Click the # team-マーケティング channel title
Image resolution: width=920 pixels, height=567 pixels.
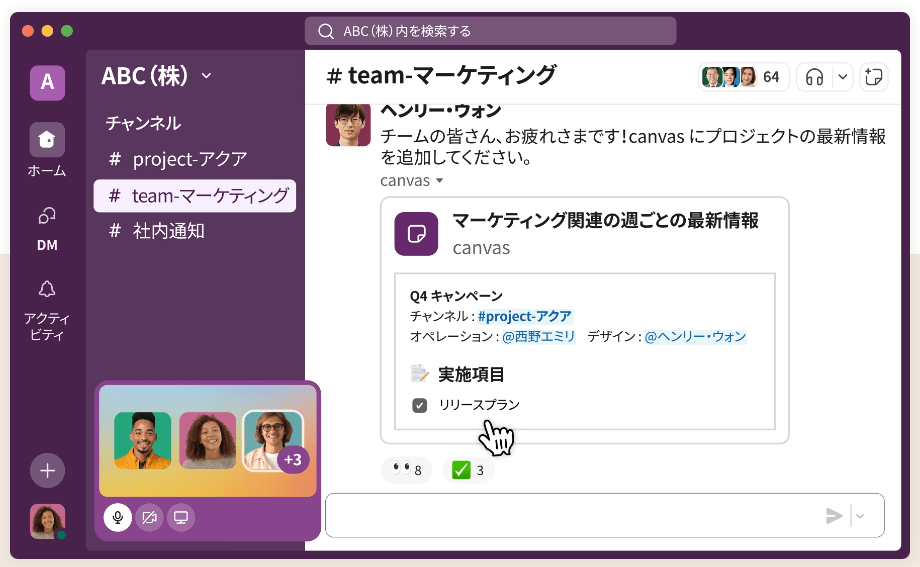(441, 76)
